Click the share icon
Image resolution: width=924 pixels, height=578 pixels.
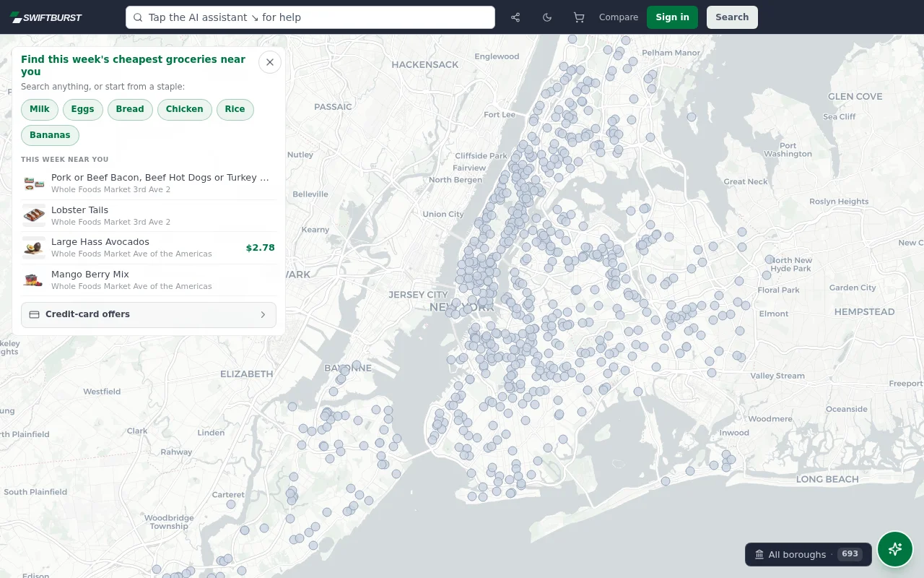pos(515,17)
